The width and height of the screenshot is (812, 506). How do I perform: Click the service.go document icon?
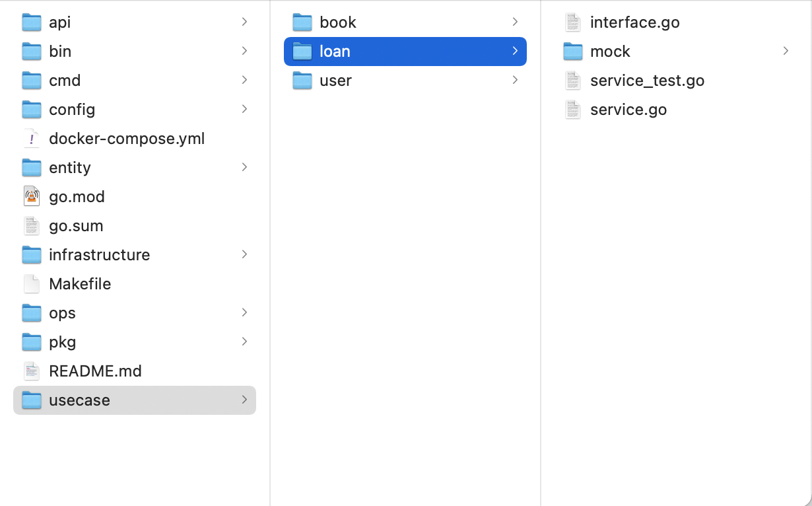tap(573, 110)
